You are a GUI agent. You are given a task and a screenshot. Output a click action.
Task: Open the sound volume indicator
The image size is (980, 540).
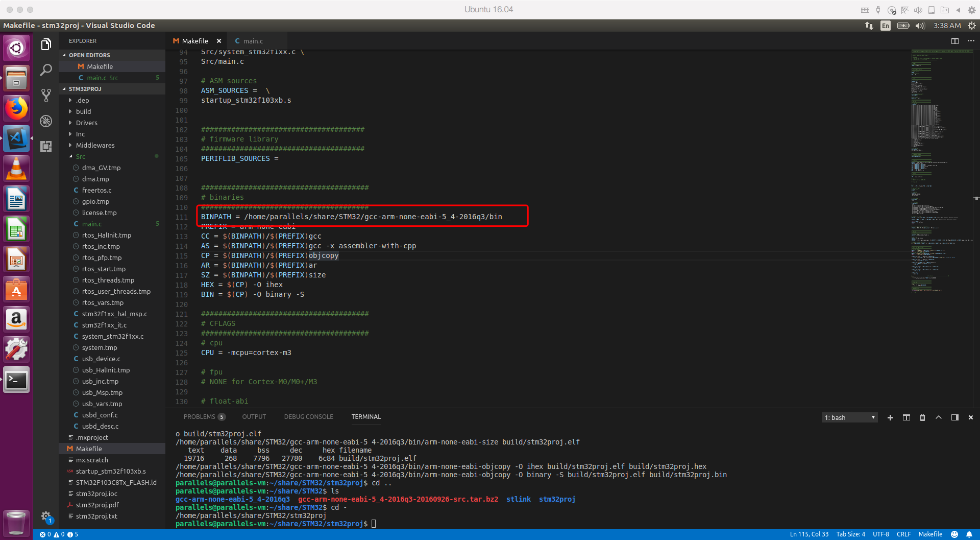(920, 26)
